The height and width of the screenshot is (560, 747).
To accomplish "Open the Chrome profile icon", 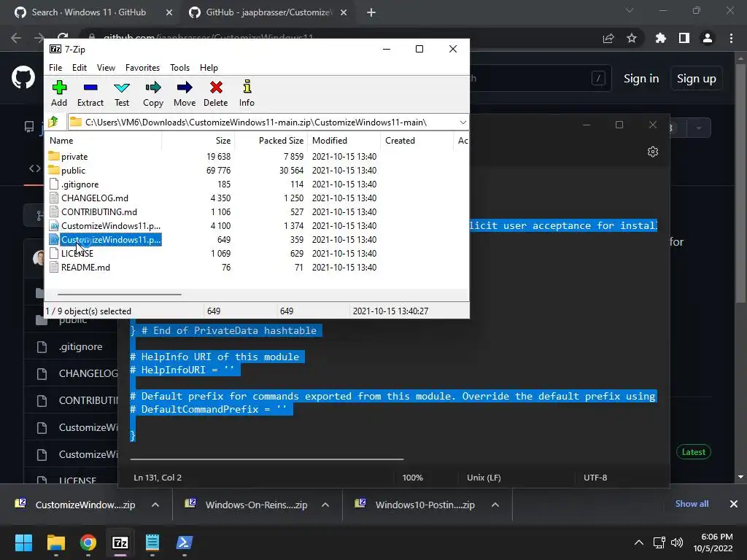I will point(708,38).
